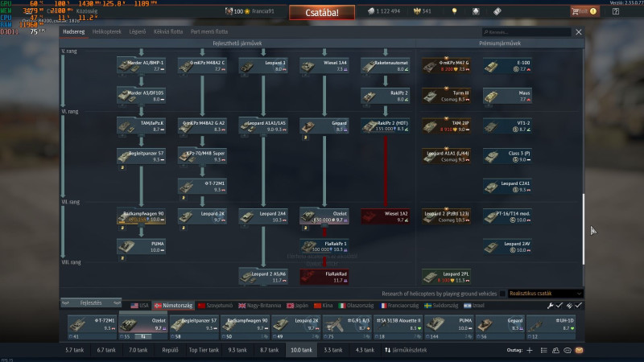Select the UH-1D crew slot card
This screenshot has width=644, height=362.
[x=551, y=327]
